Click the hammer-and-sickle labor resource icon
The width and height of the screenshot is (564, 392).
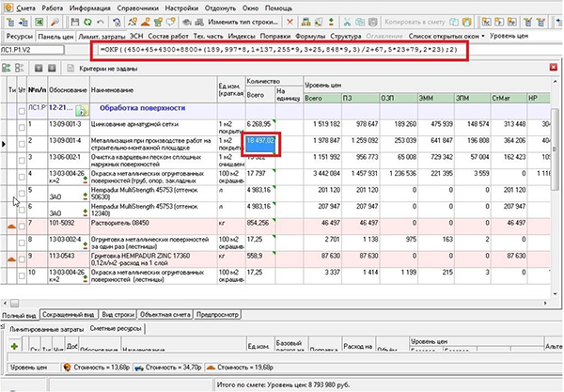pyautogui.click(x=133, y=23)
